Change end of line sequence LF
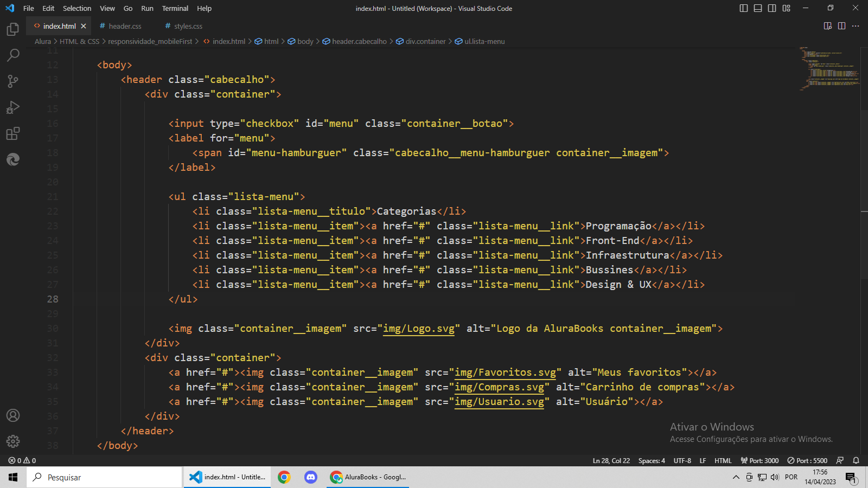Viewport: 868px width, 488px height. tap(703, 460)
